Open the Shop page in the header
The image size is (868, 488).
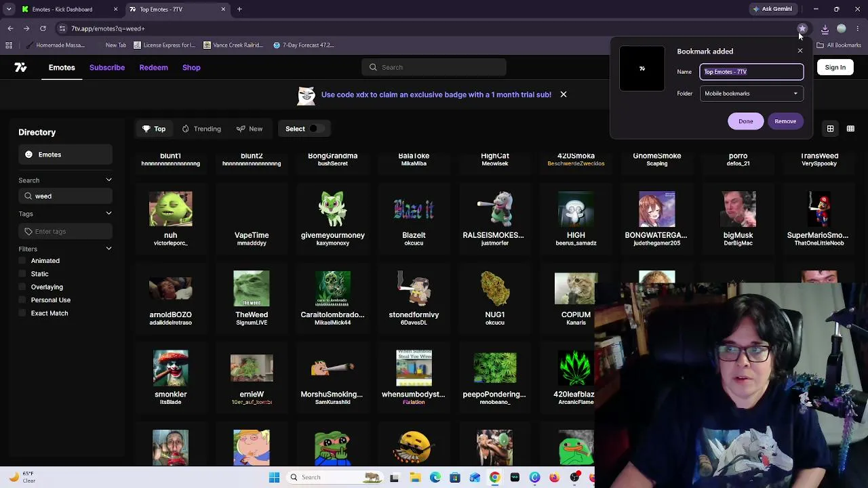(x=191, y=67)
